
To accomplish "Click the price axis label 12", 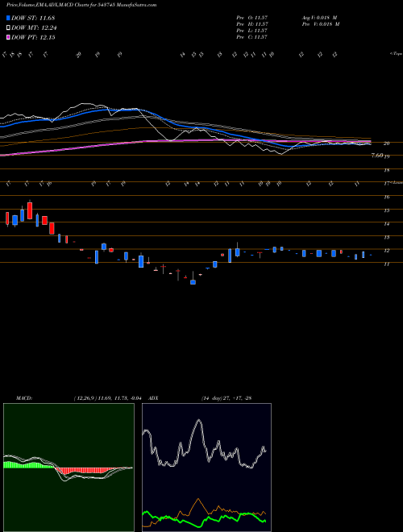I will pos(386,251).
